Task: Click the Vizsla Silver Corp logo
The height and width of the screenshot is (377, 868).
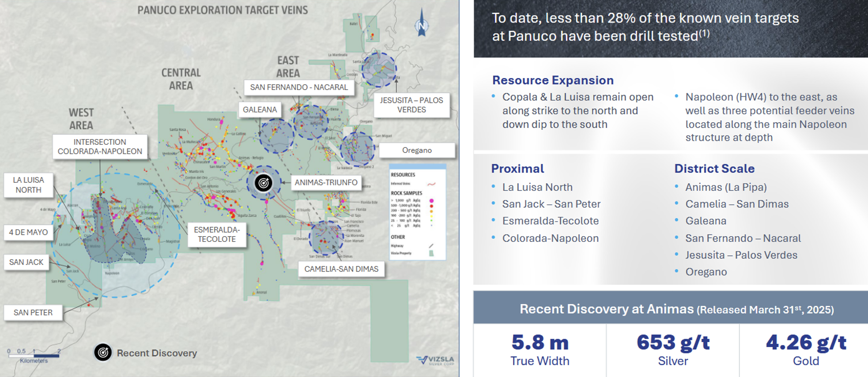Action: coord(435,360)
